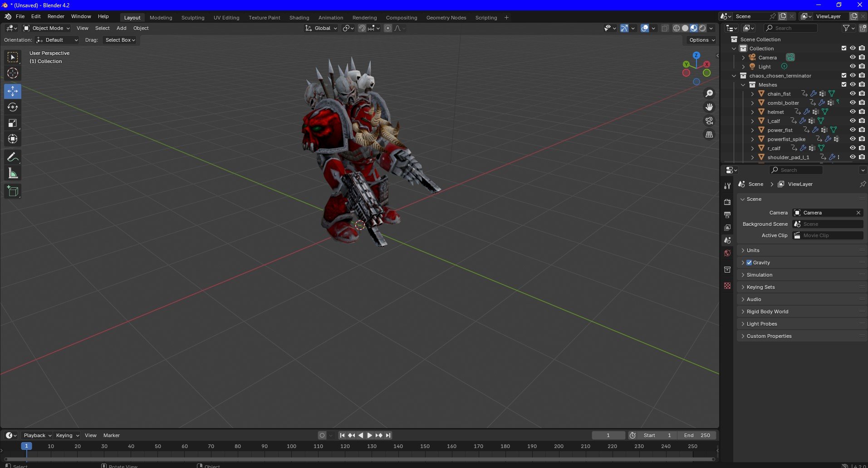Open the Drag Select Box dropdown

(x=120, y=40)
